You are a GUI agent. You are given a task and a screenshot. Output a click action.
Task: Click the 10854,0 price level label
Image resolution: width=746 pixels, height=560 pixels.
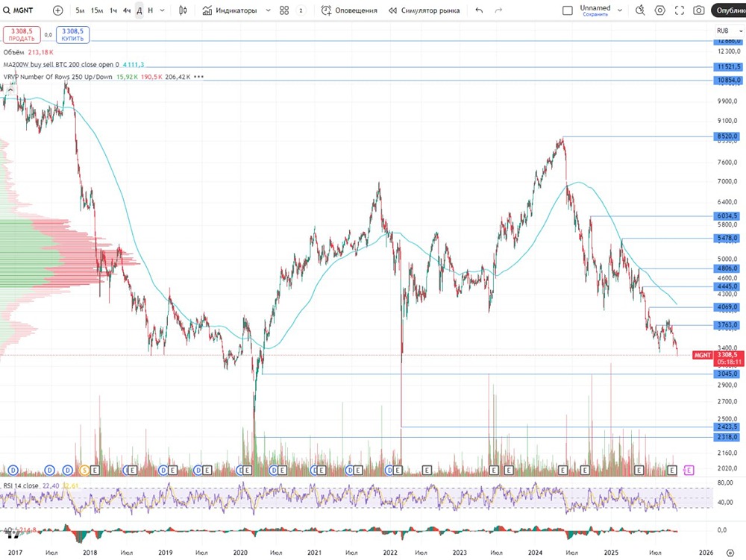[727, 80]
